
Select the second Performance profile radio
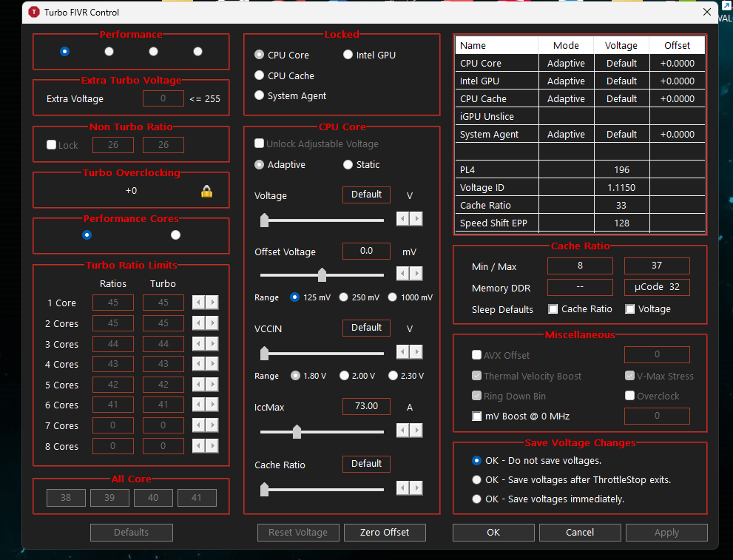109,52
